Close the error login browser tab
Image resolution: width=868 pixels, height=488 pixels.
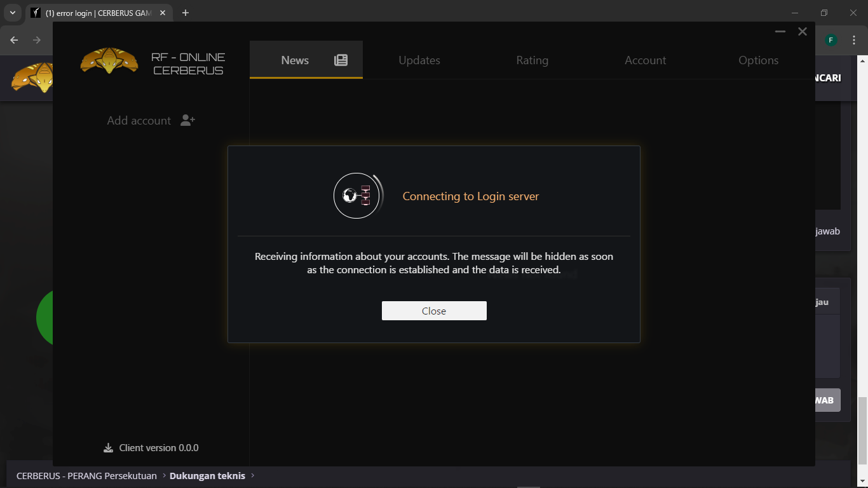[x=162, y=13]
